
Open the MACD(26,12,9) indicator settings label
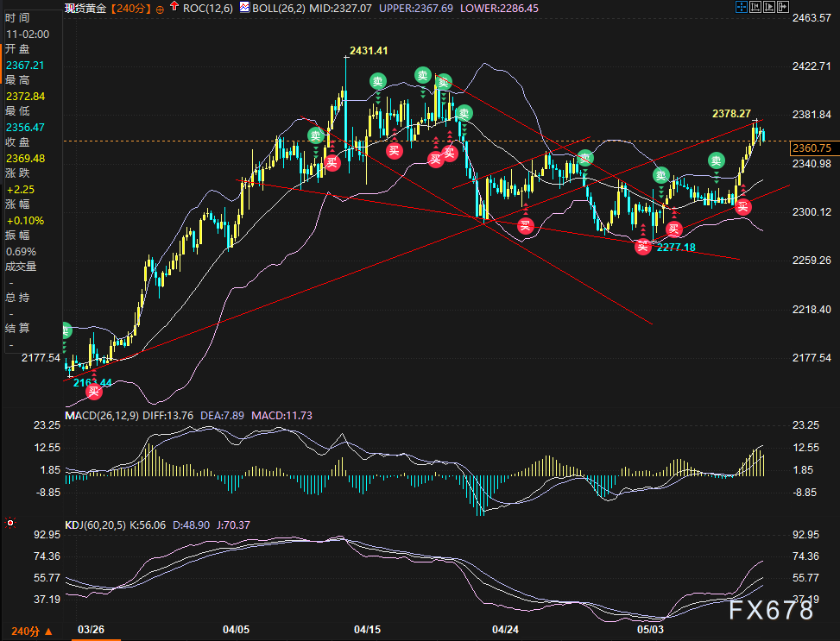point(102,416)
